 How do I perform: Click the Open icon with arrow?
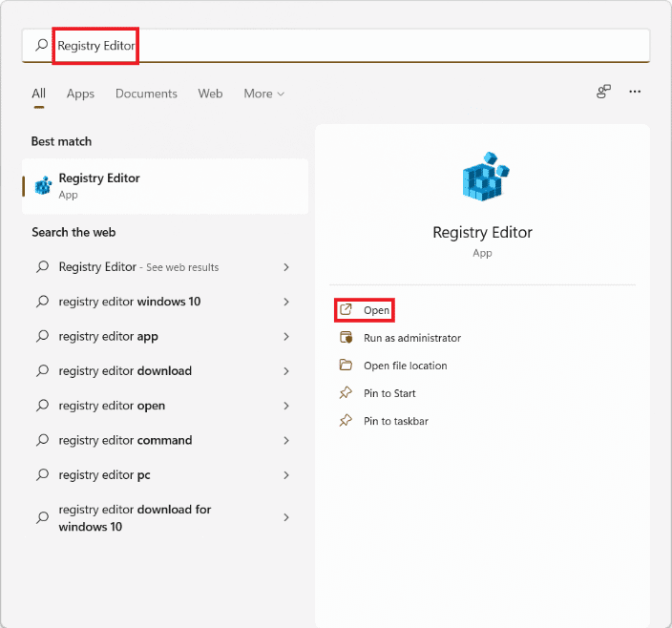[346, 309]
